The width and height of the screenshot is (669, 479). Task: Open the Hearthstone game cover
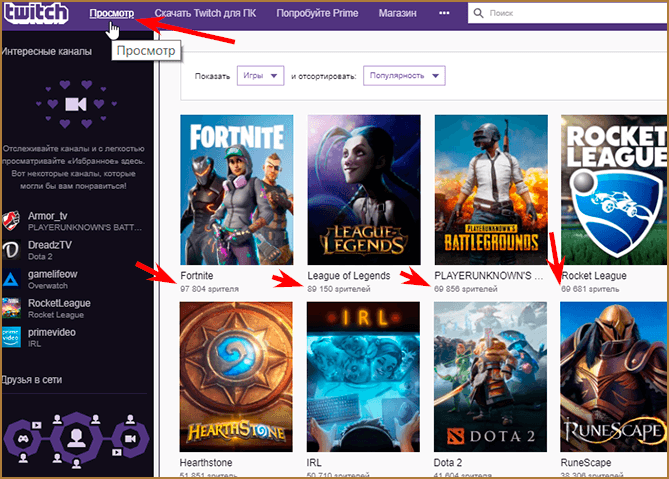click(236, 377)
